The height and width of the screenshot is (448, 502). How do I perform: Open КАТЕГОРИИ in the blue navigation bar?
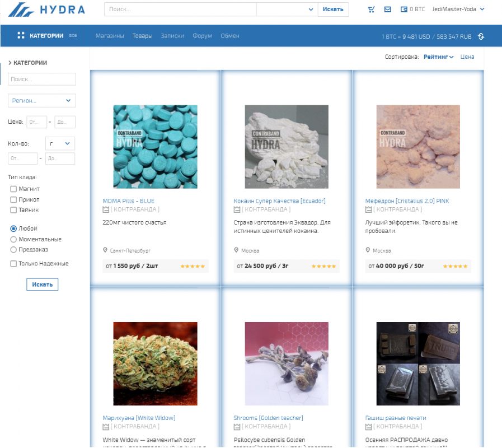tap(46, 36)
